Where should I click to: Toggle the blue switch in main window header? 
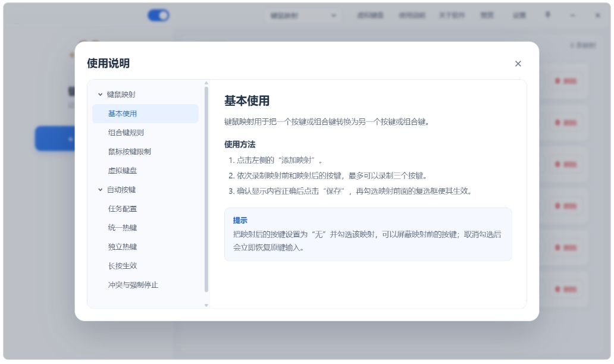pos(158,15)
